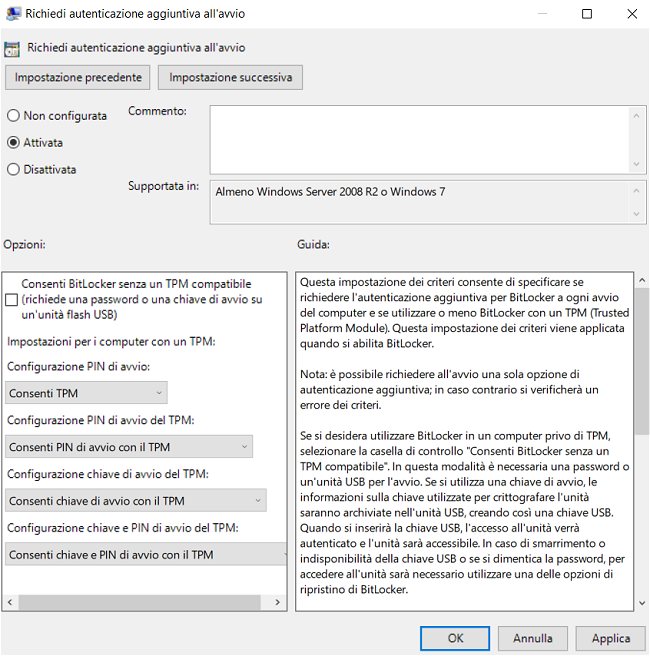Click the policy setting icon beside the header

pos(12,48)
